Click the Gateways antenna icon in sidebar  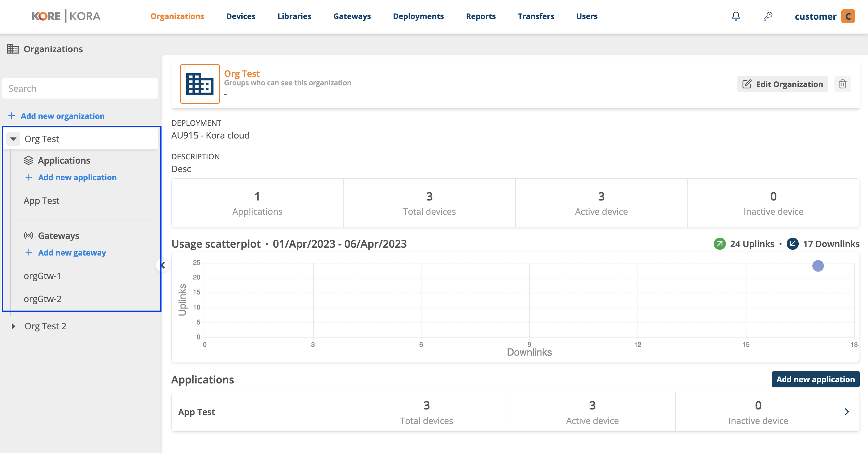(29, 236)
